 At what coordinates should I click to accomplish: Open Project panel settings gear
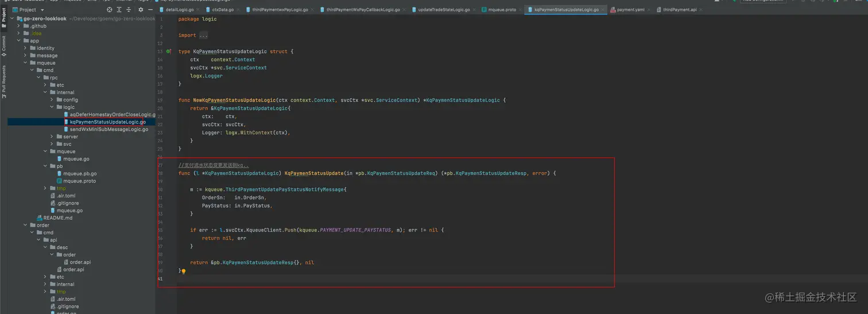141,10
